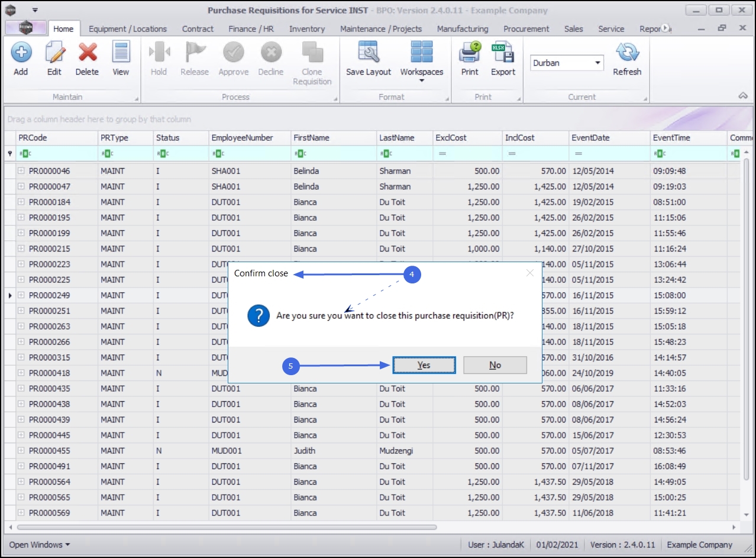756x558 pixels.
Task: Open the Inventory ribbon tab
Action: pyautogui.click(x=306, y=28)
